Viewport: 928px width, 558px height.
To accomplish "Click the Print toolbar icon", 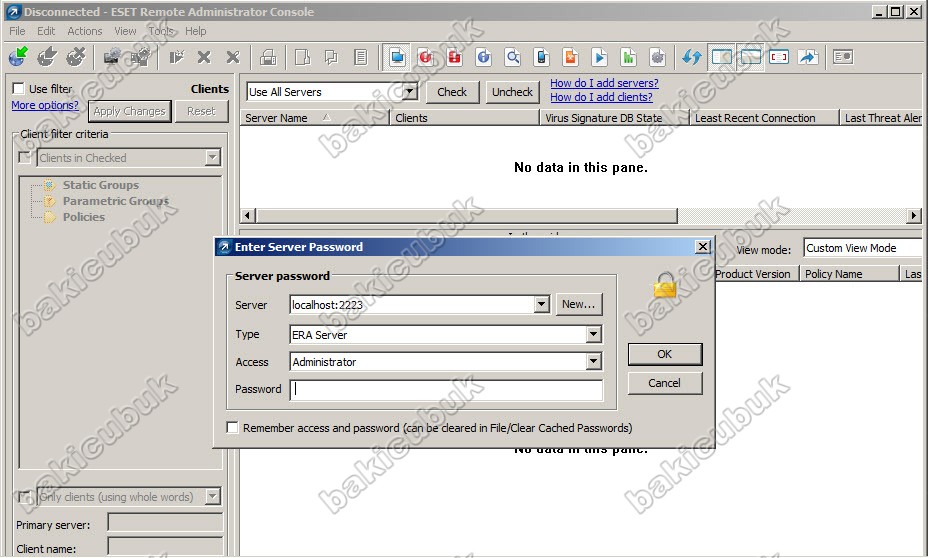I will 268,57.
